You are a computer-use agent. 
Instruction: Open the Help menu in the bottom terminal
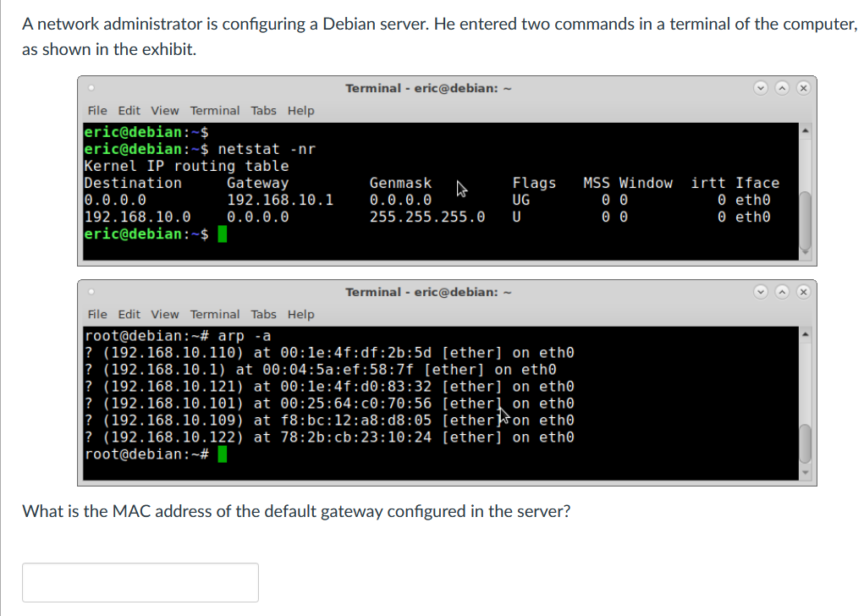300,314
